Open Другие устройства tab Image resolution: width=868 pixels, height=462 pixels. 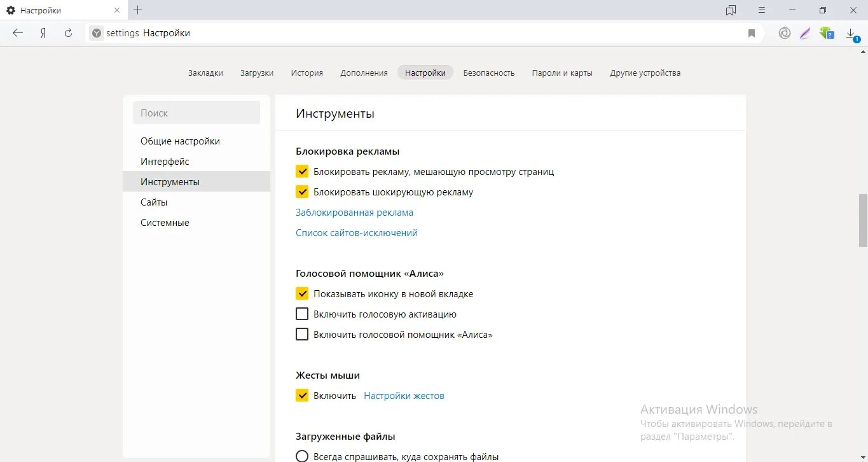(x=645, y=73)
